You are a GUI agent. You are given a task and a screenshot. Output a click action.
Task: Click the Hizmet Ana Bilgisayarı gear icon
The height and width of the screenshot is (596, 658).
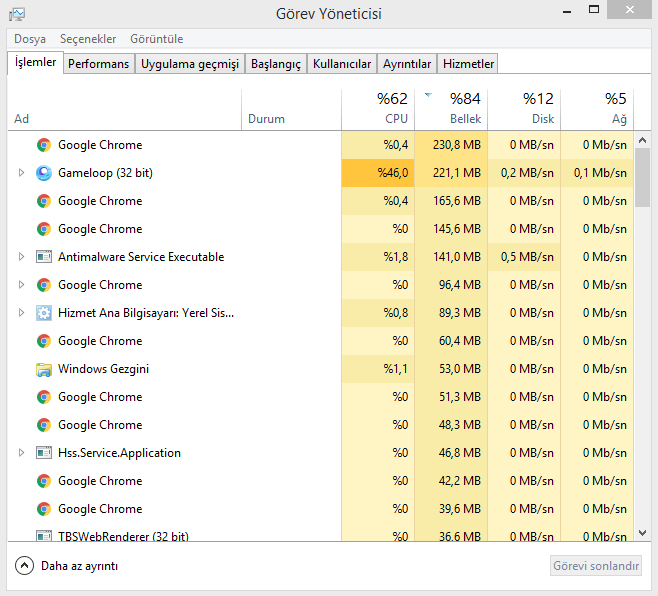click(44, 313)
